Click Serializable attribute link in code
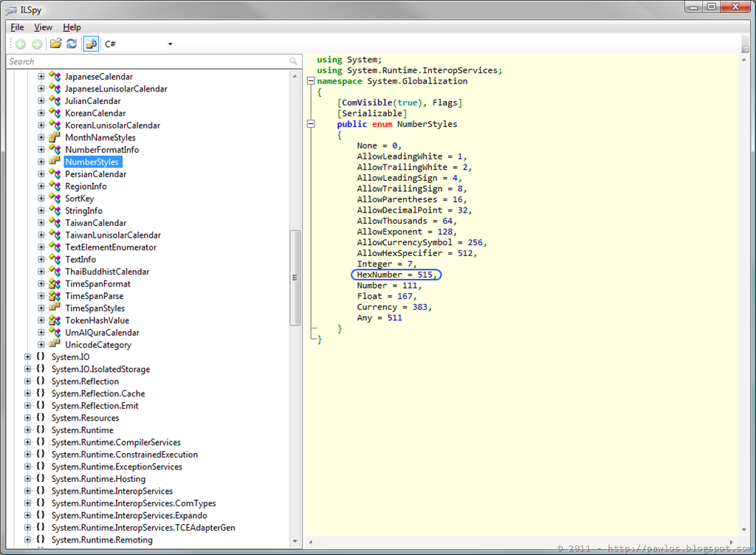Screen dimensions: 756x555 [372, 113]
